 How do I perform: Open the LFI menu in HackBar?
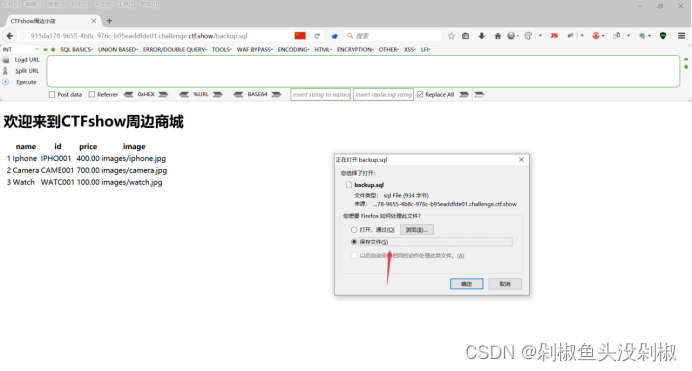tap(425, 49)
